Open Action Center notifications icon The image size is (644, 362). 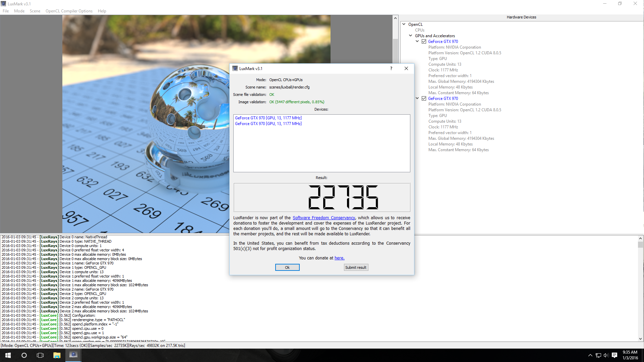pos(614,355)
